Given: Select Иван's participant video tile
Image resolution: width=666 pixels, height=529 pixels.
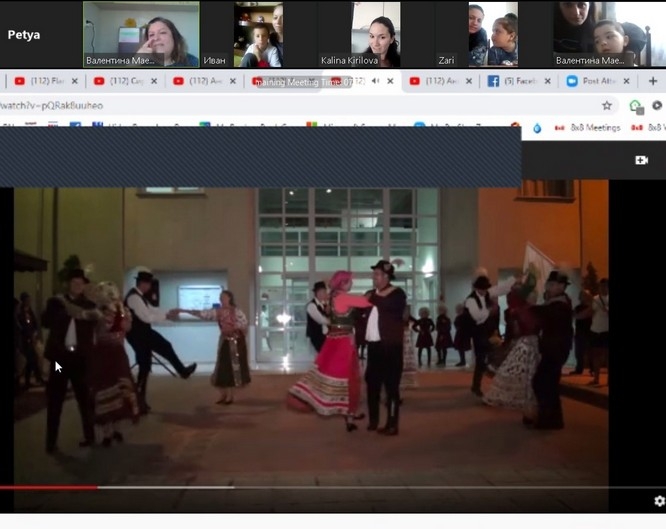Looking at the screenshot, I should (258, 35).
